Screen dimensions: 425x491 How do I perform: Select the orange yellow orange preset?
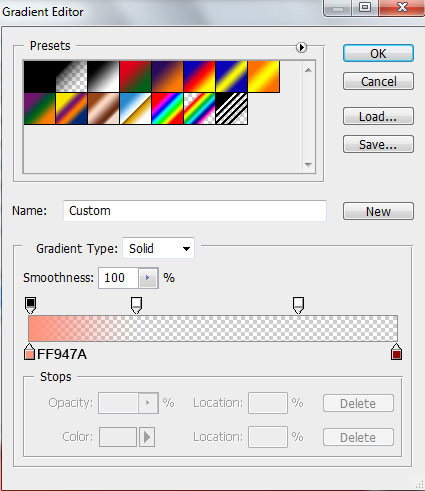263,77
